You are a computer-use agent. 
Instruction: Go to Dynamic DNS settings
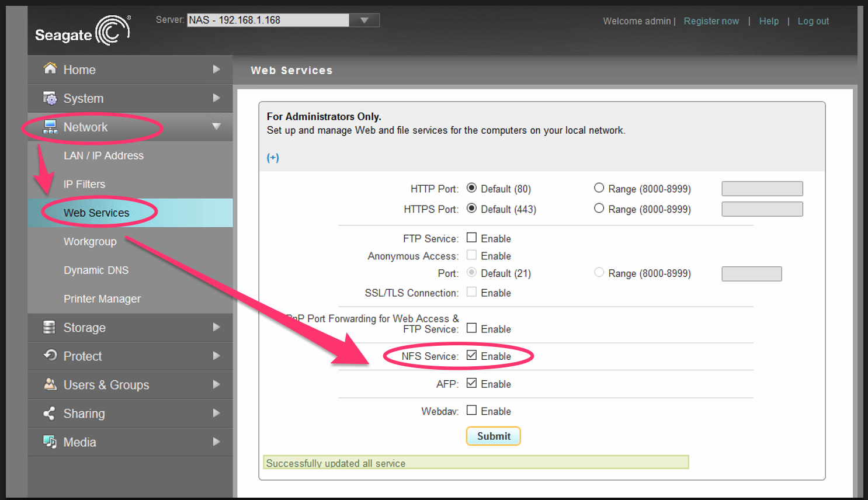(x=96, y=270)
